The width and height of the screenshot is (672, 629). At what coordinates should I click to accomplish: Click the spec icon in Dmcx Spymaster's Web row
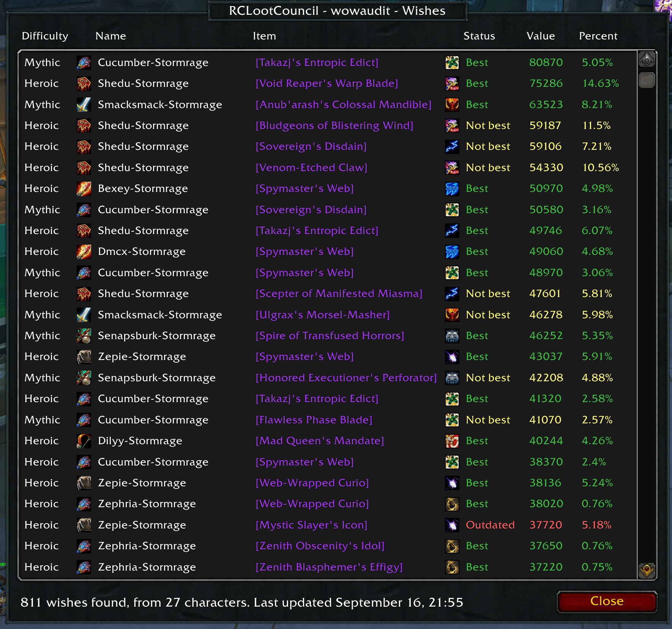(x=452, y=252)
